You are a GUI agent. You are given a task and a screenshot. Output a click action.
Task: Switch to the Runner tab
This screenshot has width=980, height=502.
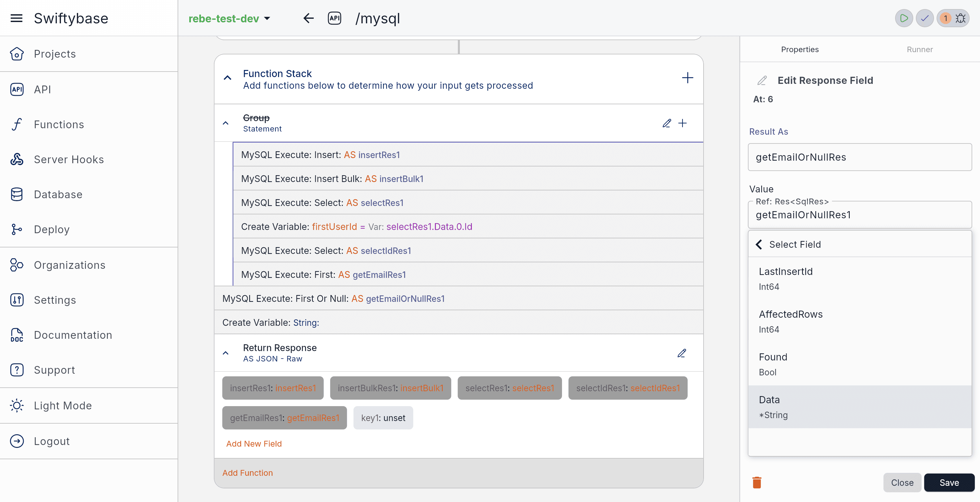click(919, 50)
